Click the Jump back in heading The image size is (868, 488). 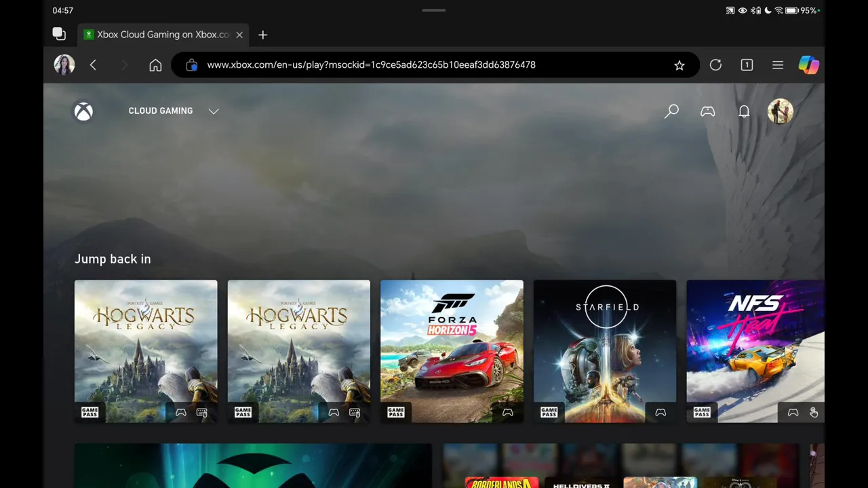[113, 259]
